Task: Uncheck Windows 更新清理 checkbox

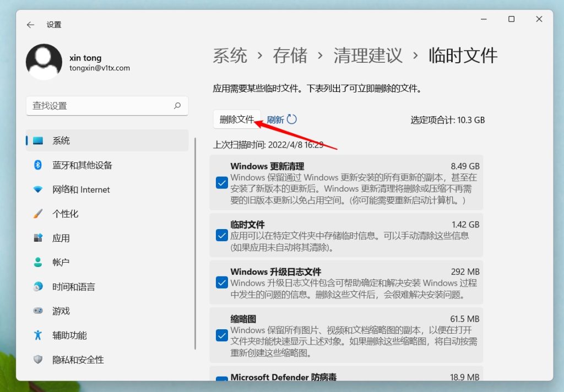Action: [222, 183]
